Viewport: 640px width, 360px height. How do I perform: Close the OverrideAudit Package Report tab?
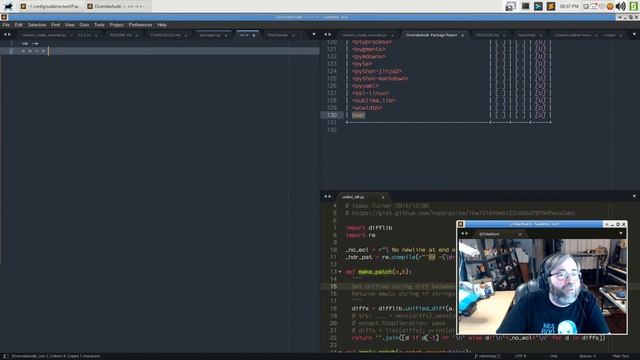click(462, 36)
